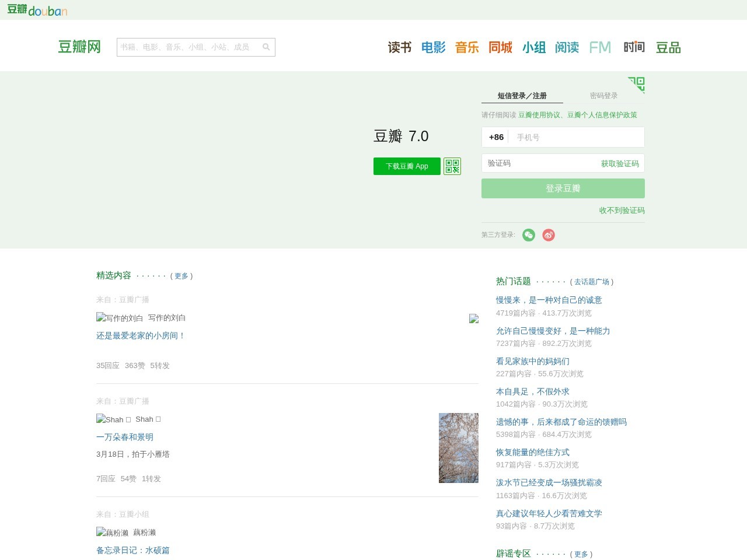747x560 pixels.
Task: Open topic 本自具足，不假外求
Action: pos(533,391)
